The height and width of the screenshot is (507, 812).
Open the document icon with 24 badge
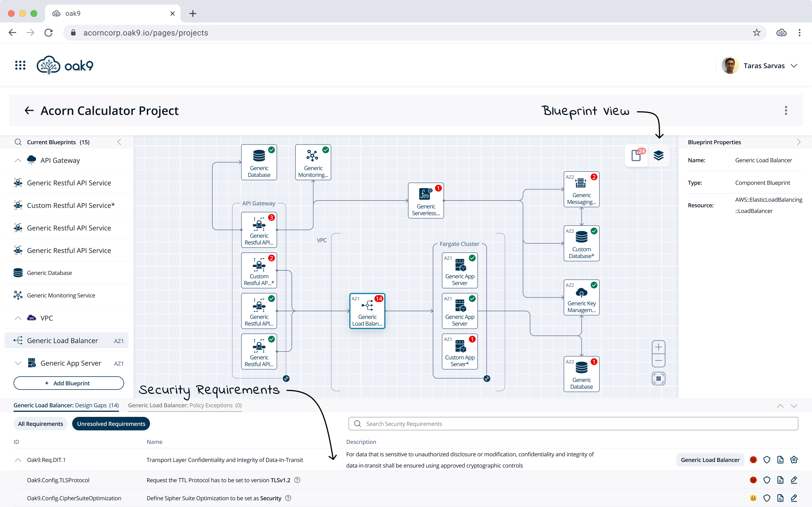637,155
